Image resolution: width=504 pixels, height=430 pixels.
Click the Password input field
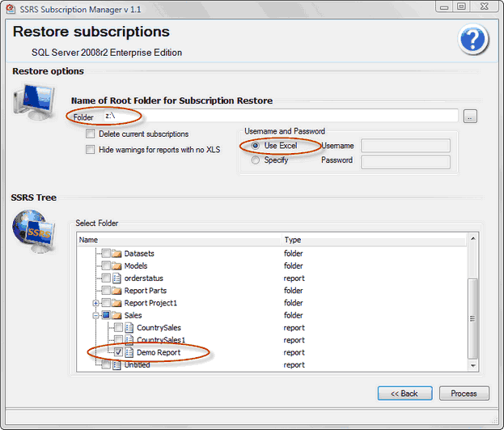pos(405,162)
